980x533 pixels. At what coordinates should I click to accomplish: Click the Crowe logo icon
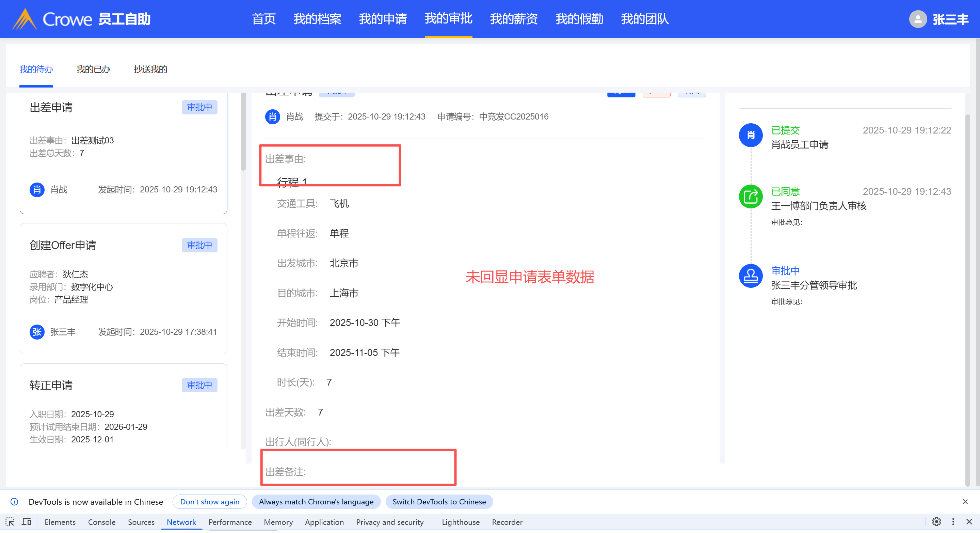pyautogui.click(x=25, y=19)
